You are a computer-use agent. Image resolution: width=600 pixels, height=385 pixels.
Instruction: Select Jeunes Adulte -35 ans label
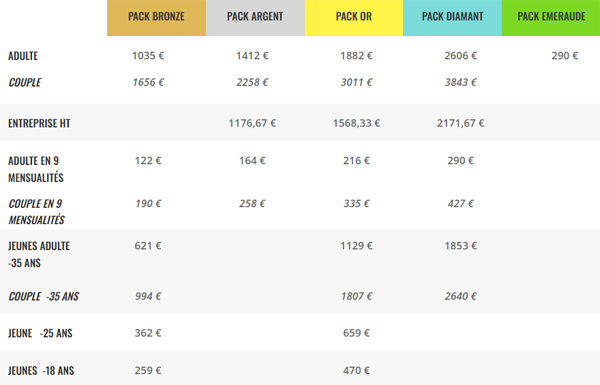[x=39, y=254]
